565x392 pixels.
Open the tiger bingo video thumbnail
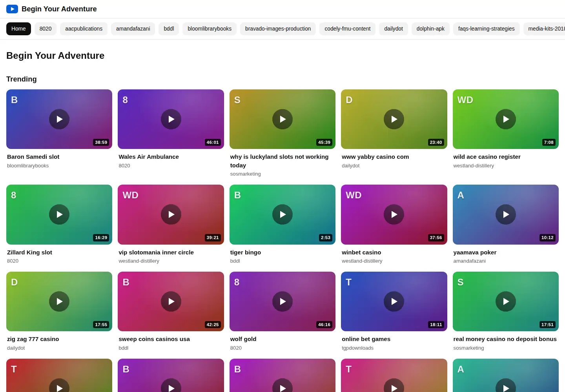(x=282, y=214)
